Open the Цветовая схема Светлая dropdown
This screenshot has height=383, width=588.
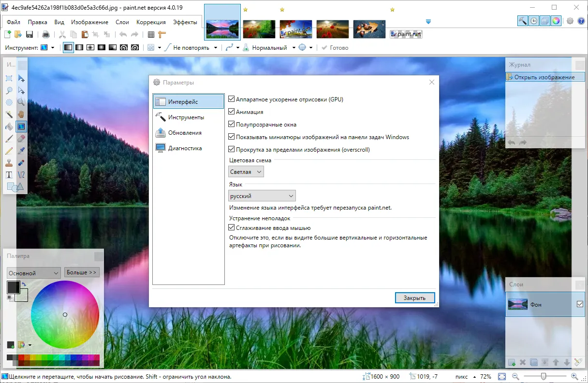tap(246, 172)
